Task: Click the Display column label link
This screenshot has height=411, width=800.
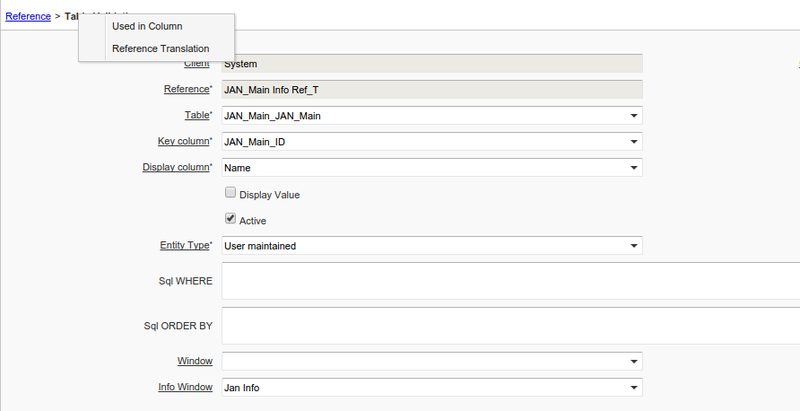Action: [x=176, y=168]
